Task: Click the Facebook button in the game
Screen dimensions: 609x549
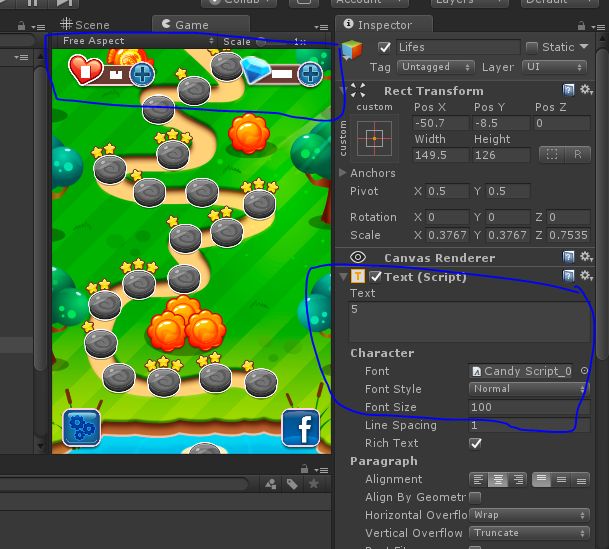Action: tap(301, 427)
